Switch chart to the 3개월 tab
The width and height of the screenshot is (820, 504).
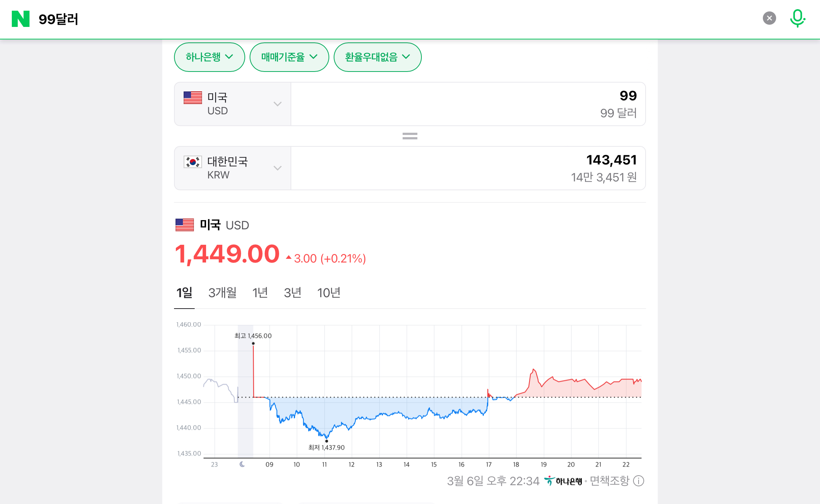pos(222,293)
